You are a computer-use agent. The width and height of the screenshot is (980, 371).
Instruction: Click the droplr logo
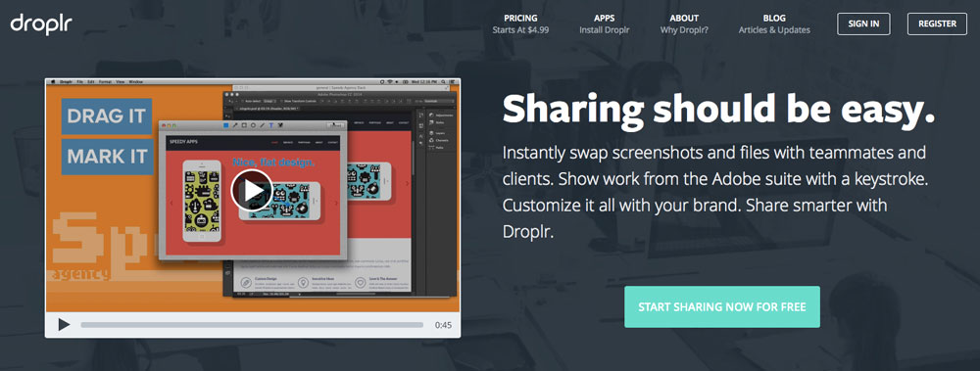pyautogui.click(x=41, y=24)
